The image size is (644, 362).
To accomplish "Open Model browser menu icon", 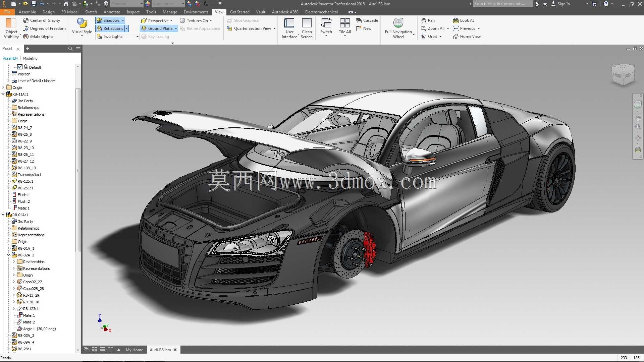I will click(x=78, y=49).
